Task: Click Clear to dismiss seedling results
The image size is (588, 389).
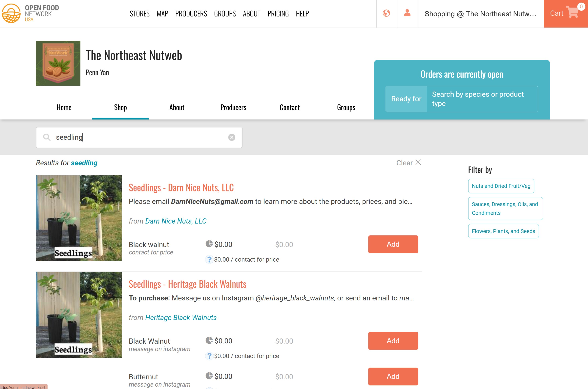Action: coord(408,162)
